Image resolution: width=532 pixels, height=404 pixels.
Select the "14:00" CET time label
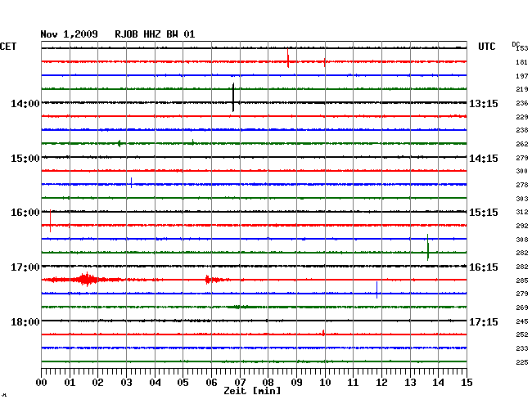pos(25,104)
